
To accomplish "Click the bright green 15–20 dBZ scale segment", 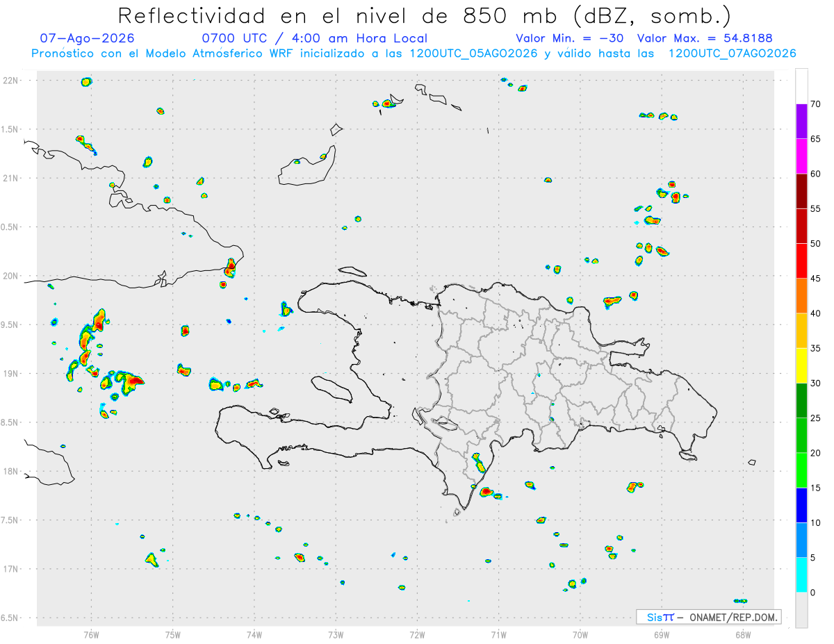I will coord(802,470).
